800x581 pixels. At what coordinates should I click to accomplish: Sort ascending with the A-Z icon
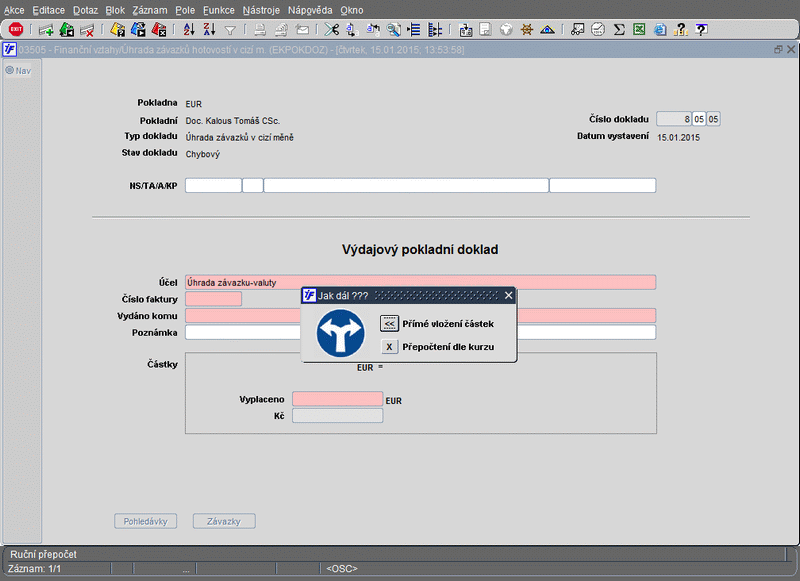pos(189,30)
